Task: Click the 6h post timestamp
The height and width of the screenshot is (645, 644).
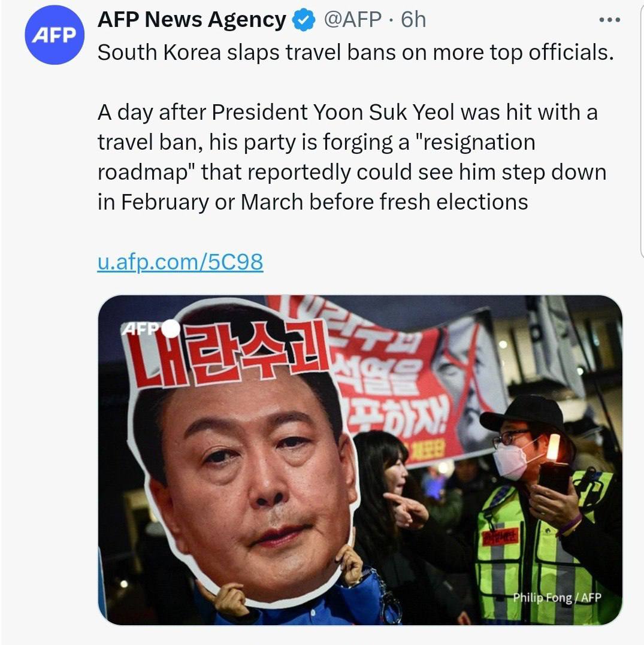Action: tap(413, 20)
